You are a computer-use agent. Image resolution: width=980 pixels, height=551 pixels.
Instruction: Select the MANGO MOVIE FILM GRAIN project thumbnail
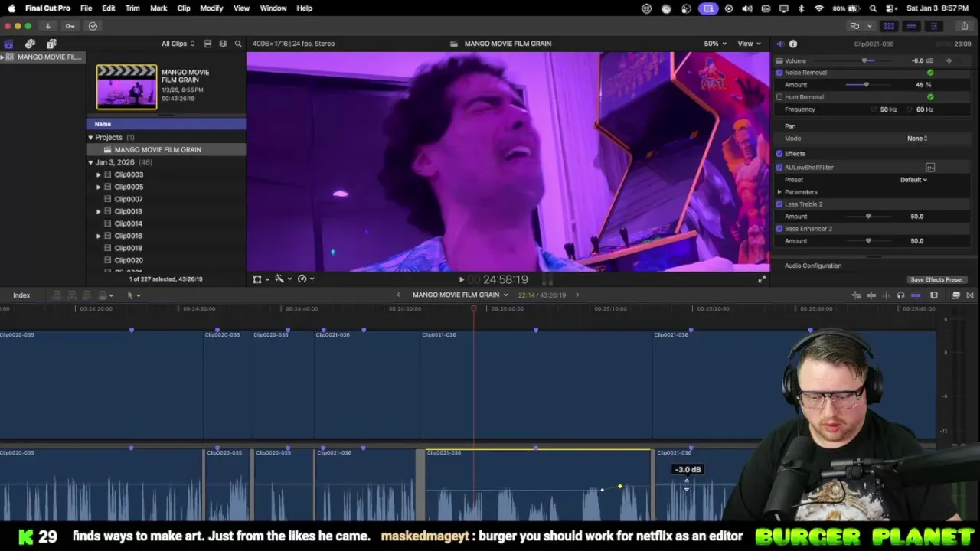pos(126,86)
